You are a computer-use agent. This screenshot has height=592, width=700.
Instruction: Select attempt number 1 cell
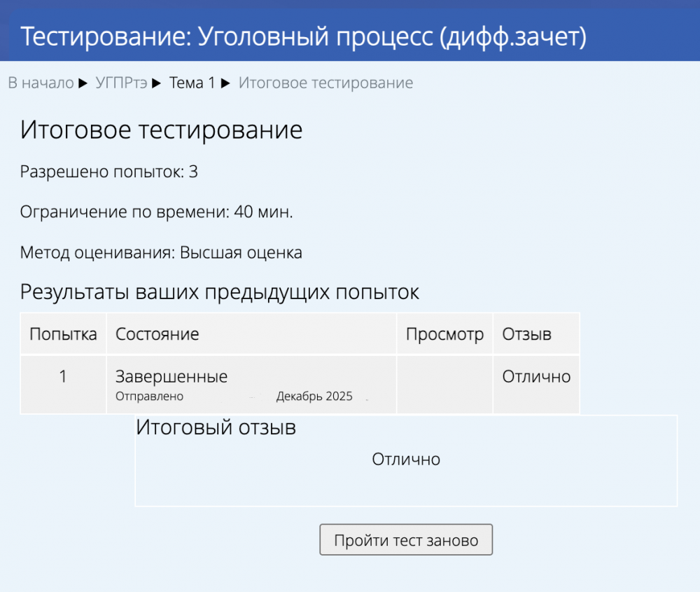click(x=63, y=377)
